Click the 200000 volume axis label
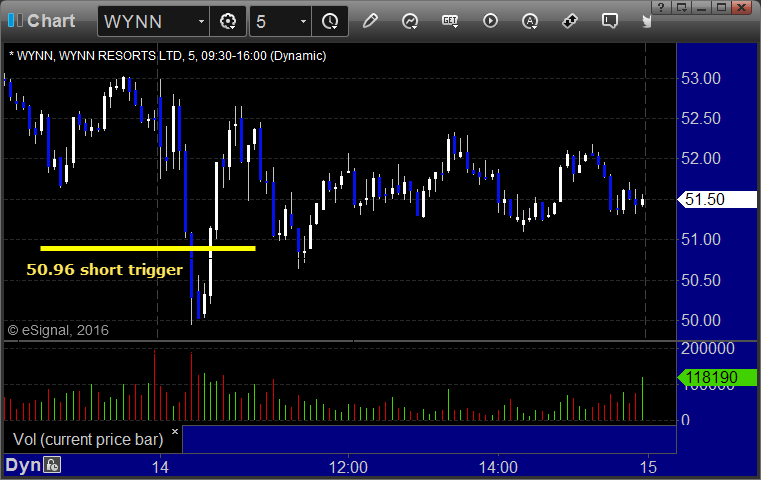761x480 pixels. click(x=708, y=348)
